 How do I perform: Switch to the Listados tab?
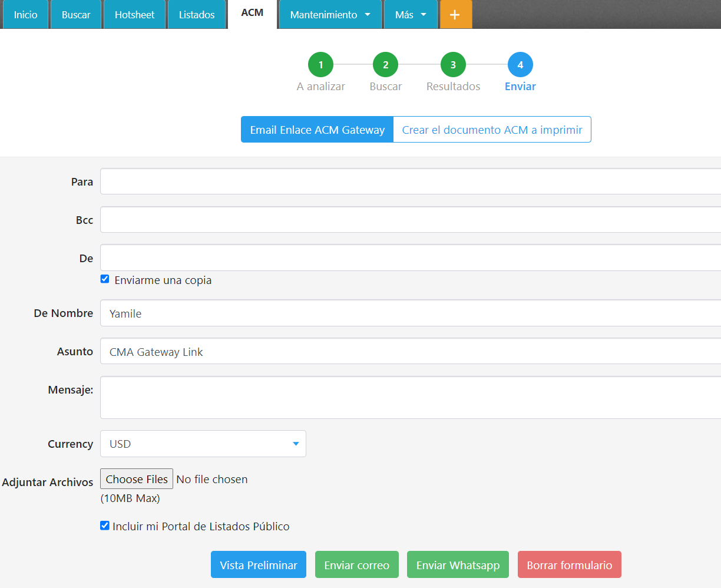[197, 14]
